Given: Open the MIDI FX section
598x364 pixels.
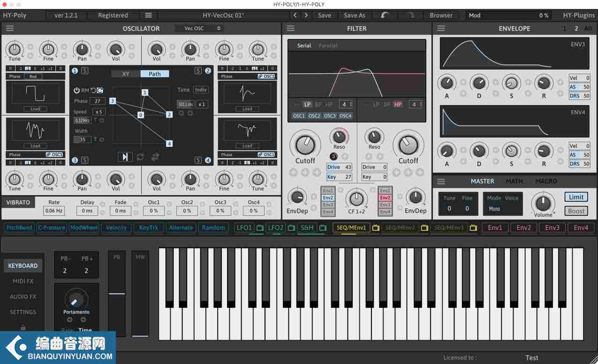Looking at the screenshot, I should point(23,281).
